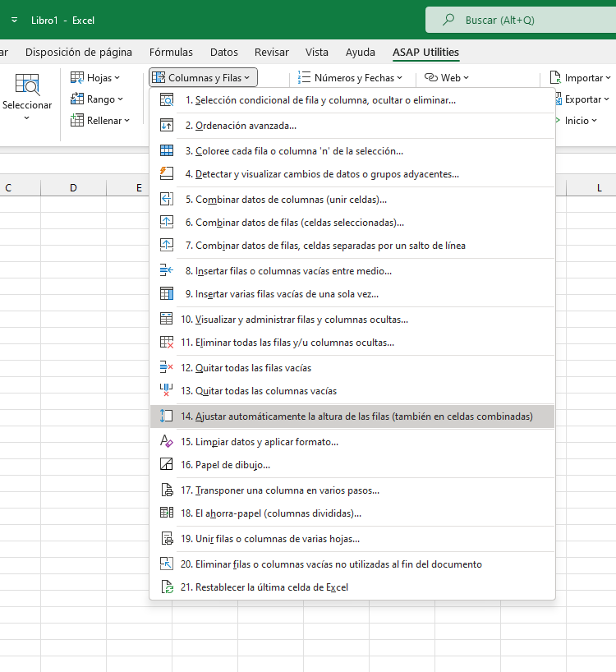This screenshot has width=616, height=672.
Task: Click the Quitar filas vacías icon
Action: point(166,367)
